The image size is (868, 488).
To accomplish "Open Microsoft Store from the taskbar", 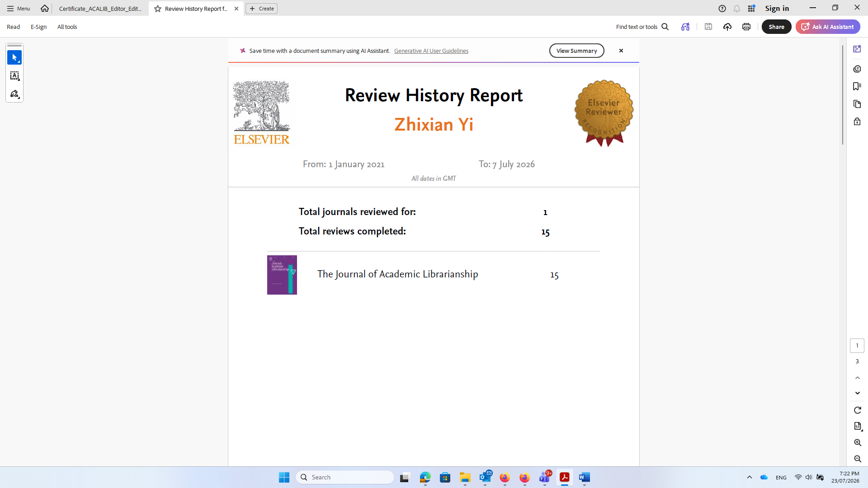I will pos(445,477).
